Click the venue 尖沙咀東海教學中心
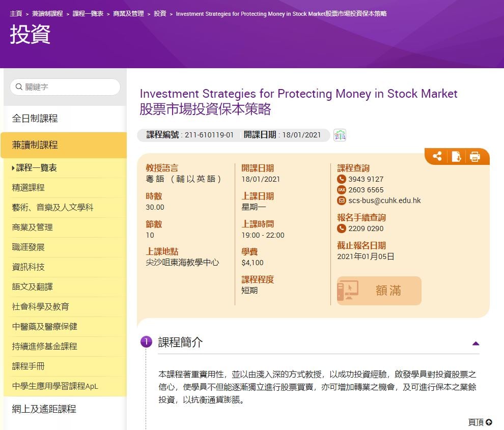This screenshot has width=504, height=430. point(182,263)
